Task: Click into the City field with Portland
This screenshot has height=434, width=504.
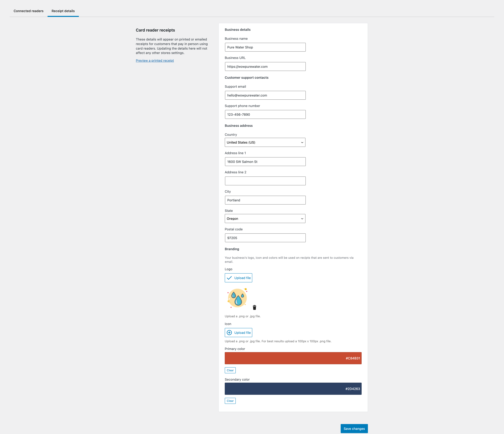Action: [x=265, y=200]
